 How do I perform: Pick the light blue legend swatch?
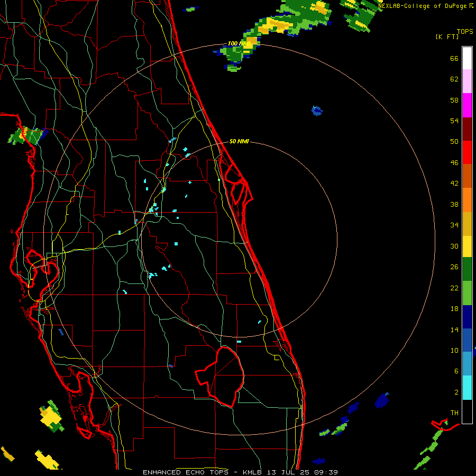coord(467,364)
